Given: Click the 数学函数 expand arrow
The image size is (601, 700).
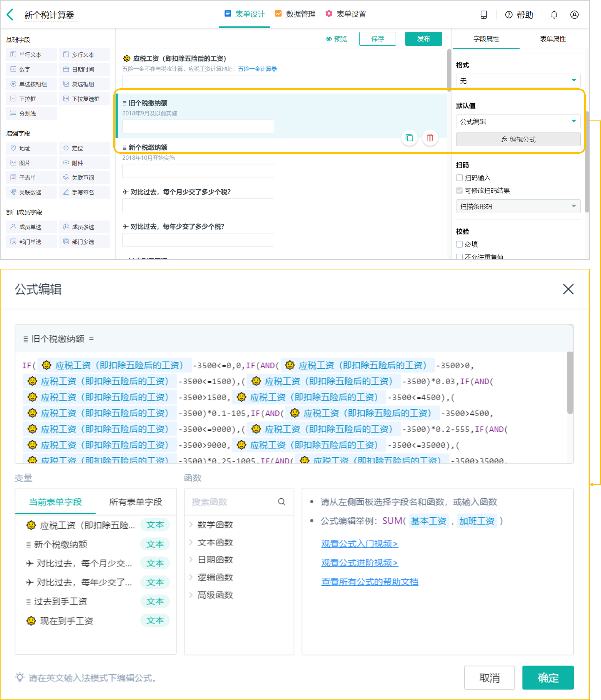Looking at the screenshot, I should coord(192,523).
